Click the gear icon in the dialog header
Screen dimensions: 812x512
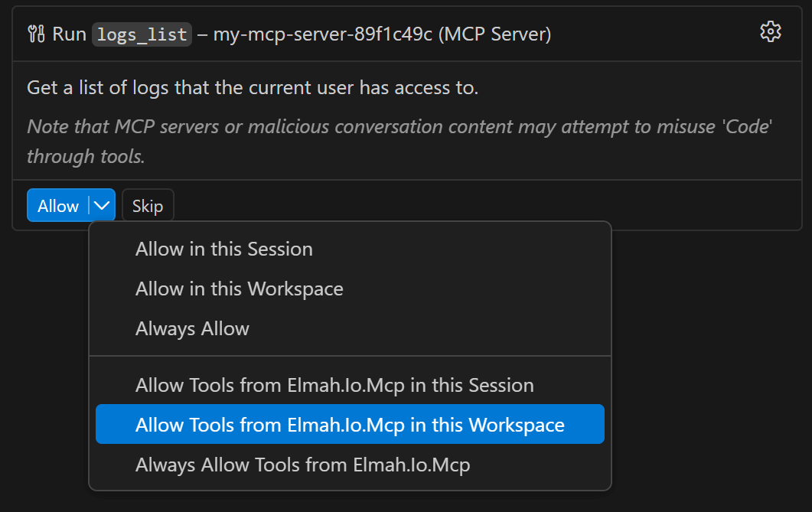[770, 31]
